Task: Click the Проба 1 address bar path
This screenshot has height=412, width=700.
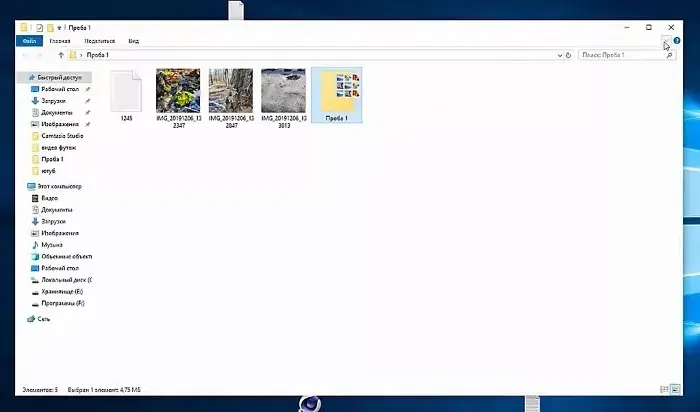Action: [x=97, y=55]
